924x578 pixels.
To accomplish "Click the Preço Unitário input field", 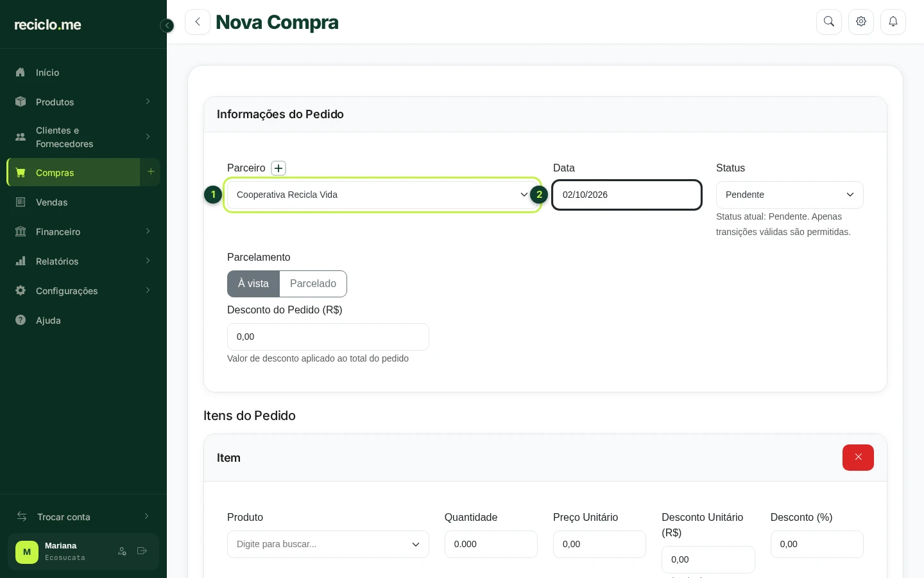I will (599, 544).
